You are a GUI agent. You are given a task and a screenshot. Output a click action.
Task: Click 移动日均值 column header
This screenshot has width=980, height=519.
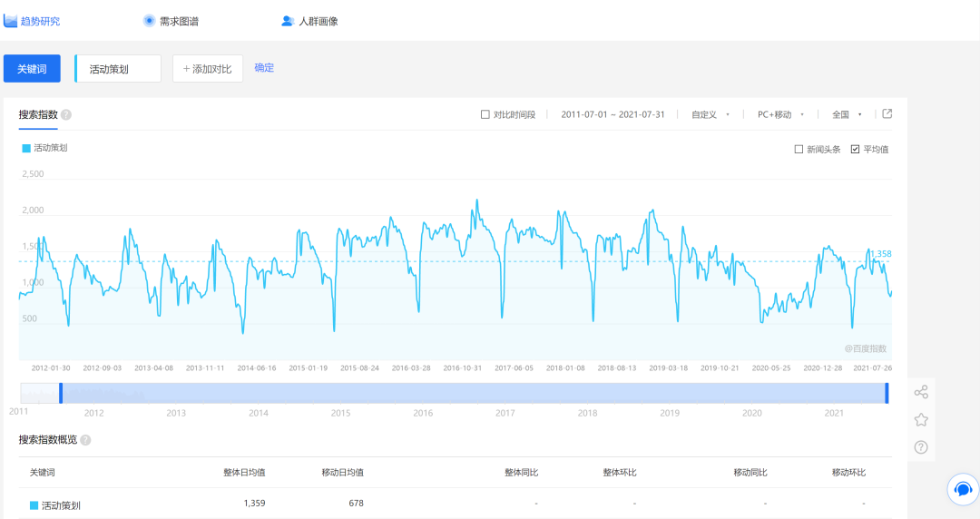(x=342, y=472)
